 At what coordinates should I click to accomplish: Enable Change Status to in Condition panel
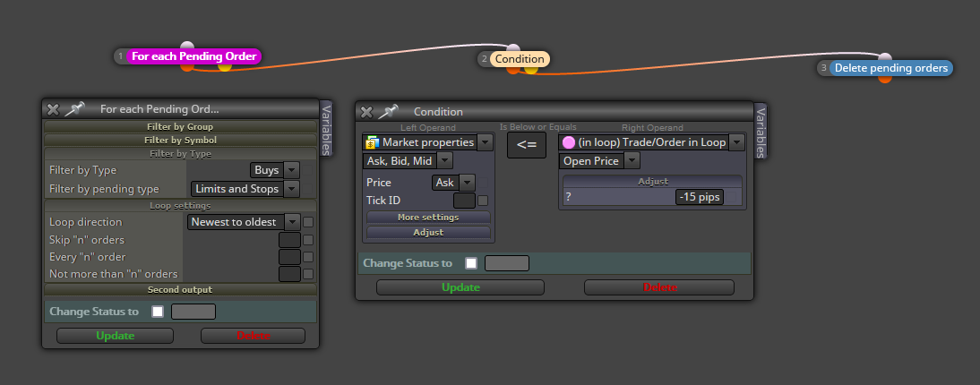pos(471,263)
